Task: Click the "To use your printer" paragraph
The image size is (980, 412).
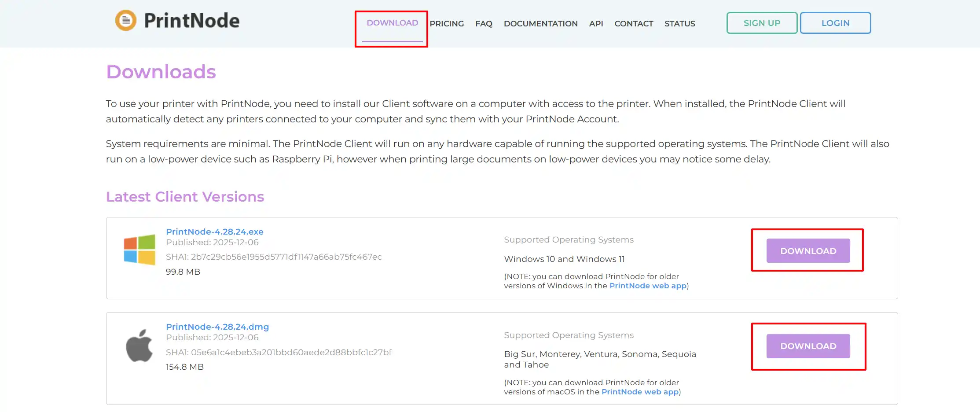Action: pyautogui.click(x=476, y=111)
